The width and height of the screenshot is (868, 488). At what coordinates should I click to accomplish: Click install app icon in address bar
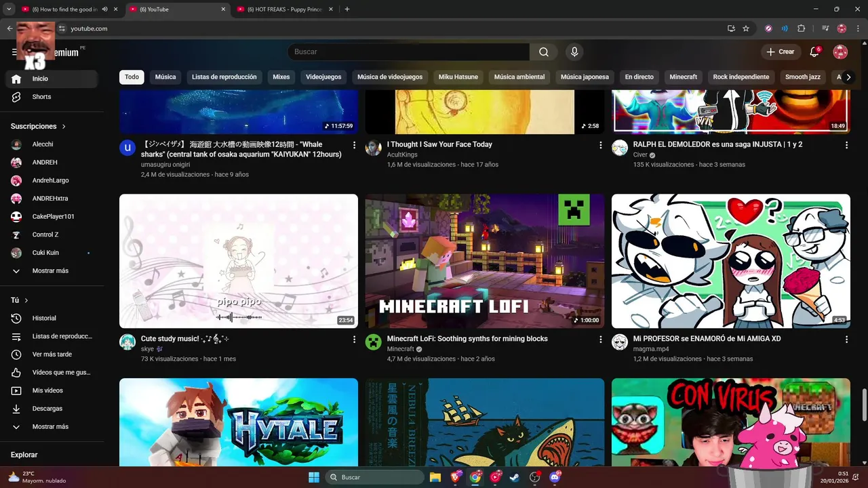coord(731,28)
